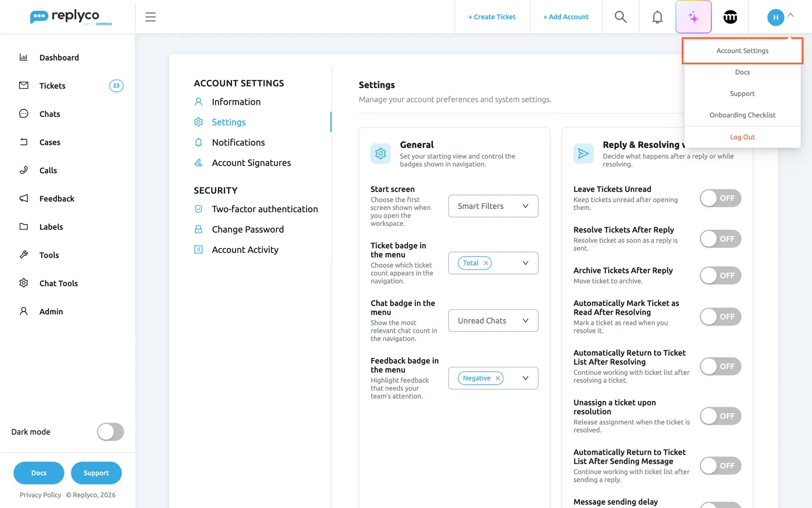Open the notifications bell icon
This screenshot has width=812, height=508.
(x=657, y=17)
